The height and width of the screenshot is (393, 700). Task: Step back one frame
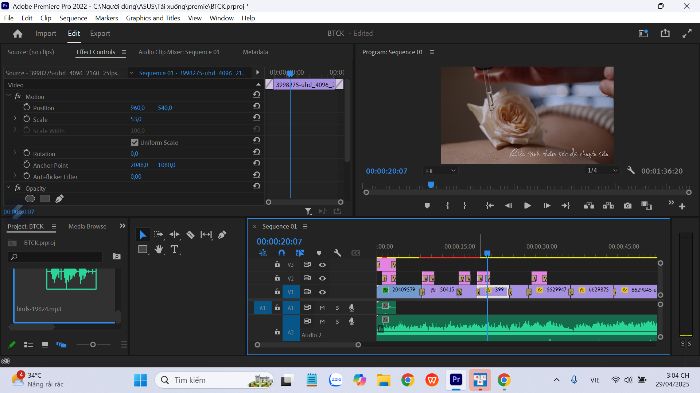[x=508, y=205]
